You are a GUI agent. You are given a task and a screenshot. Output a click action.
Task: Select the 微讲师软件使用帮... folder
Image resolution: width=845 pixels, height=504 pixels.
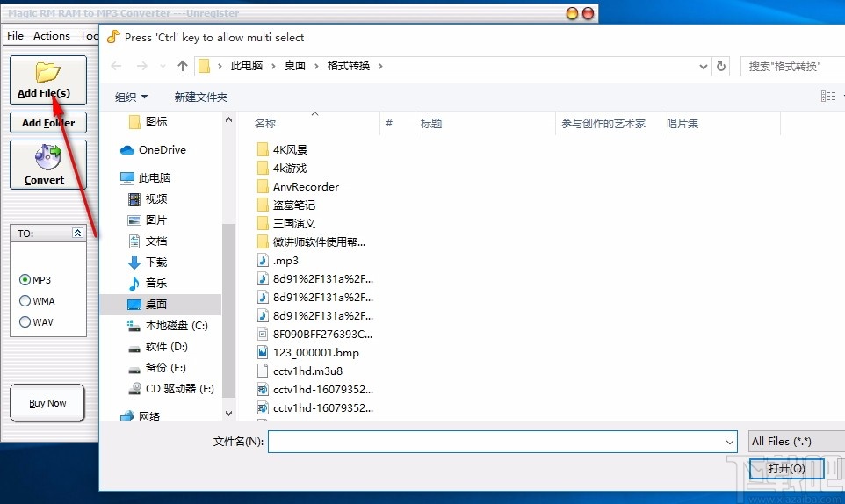(x=312, y=241)
